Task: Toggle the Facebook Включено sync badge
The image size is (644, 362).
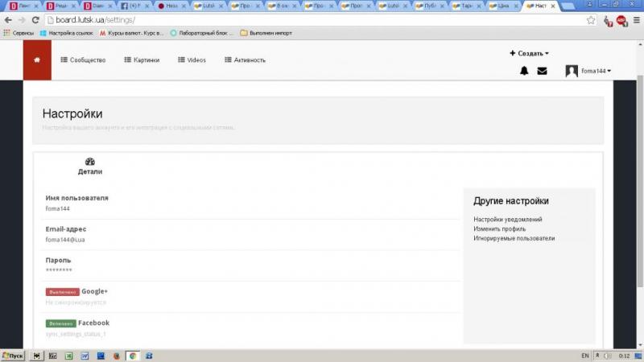Action: (x=60, y=323)
